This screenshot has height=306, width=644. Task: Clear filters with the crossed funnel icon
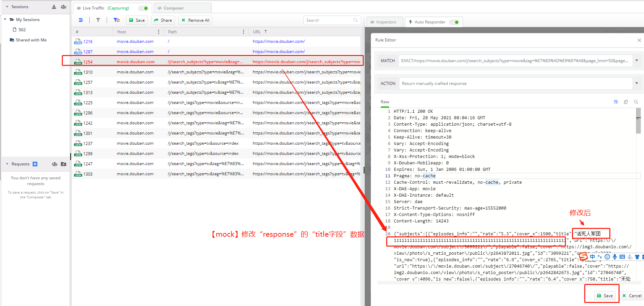pos(117,20)
